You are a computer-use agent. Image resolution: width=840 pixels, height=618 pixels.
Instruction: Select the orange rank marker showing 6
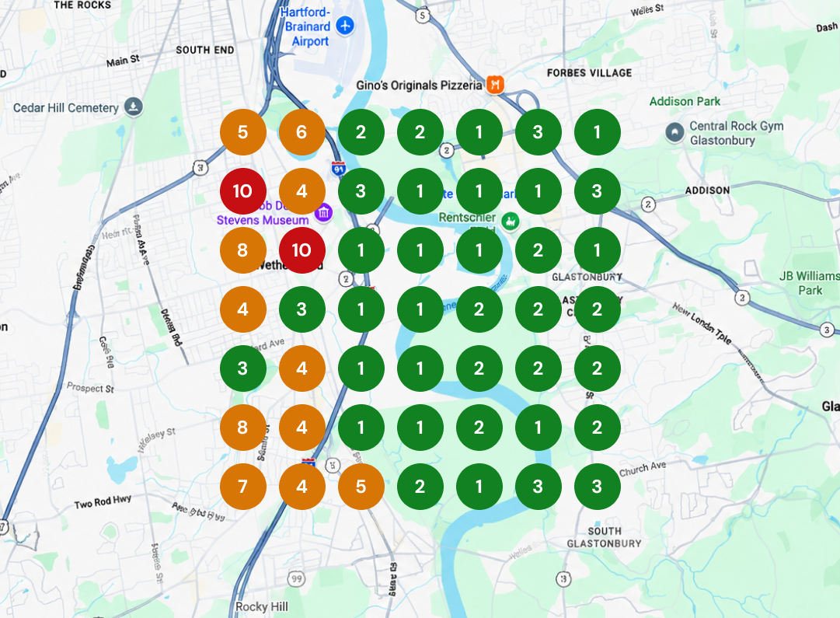click(301, 132)
